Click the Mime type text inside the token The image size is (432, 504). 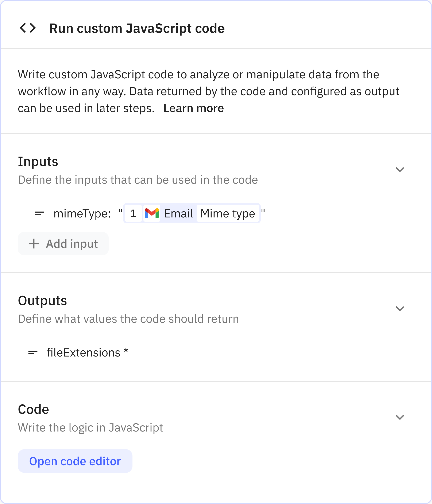[x=228, y=213]
